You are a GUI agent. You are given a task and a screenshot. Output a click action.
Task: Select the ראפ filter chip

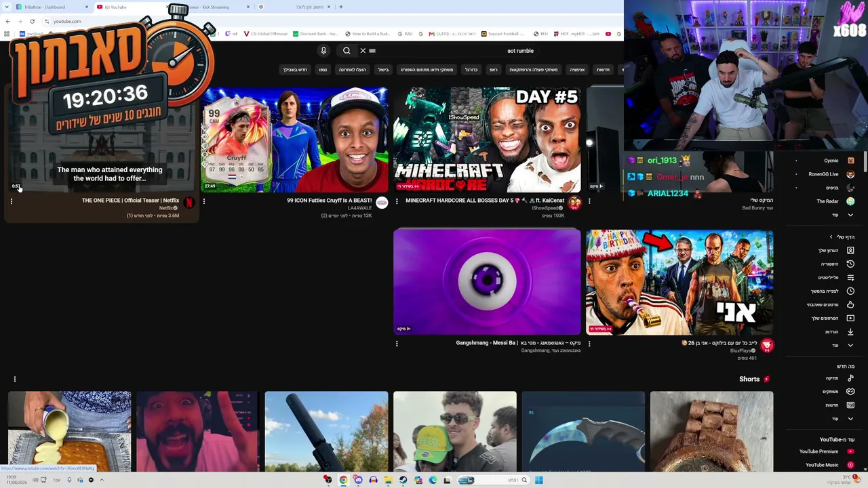(494, 70)
